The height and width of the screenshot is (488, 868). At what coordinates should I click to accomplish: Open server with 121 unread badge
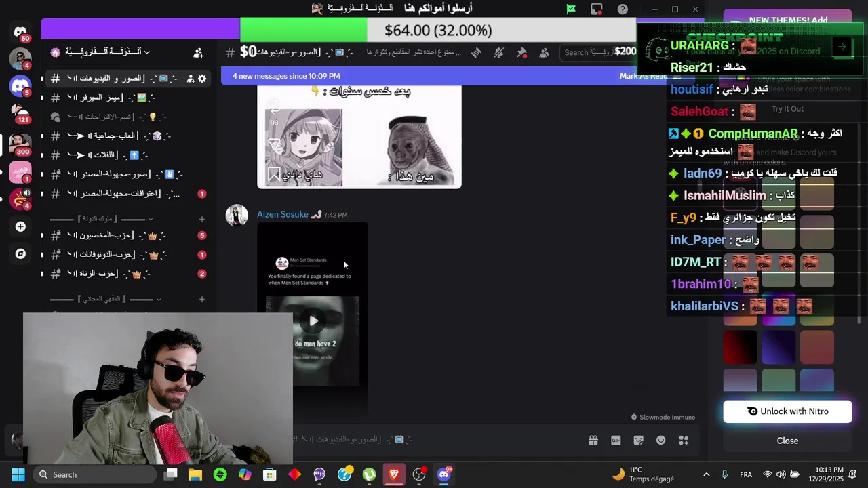[x=20, y=115]
